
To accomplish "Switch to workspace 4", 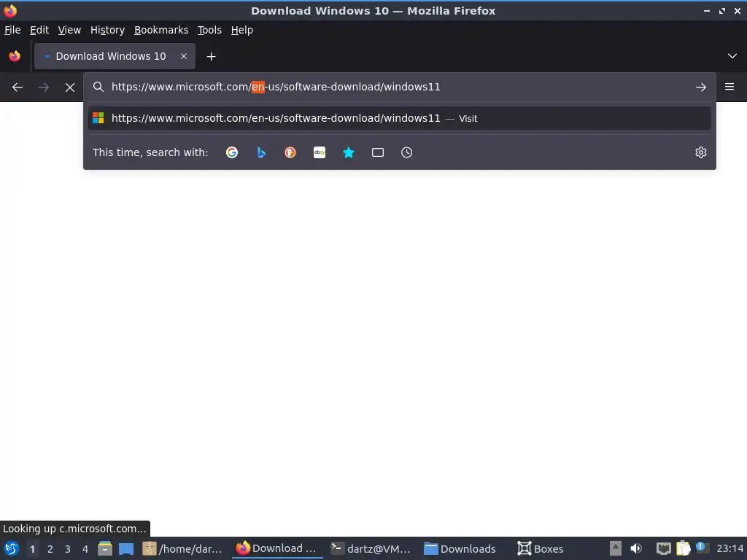I will [85, 549].
